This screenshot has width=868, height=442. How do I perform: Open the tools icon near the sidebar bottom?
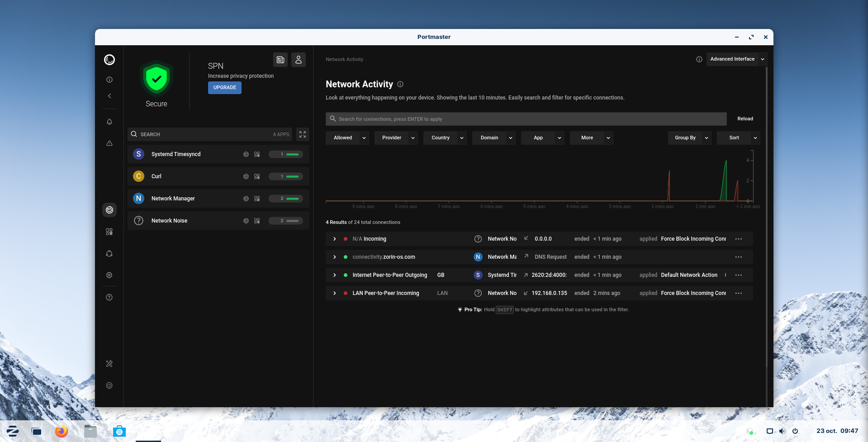point(109,364)
